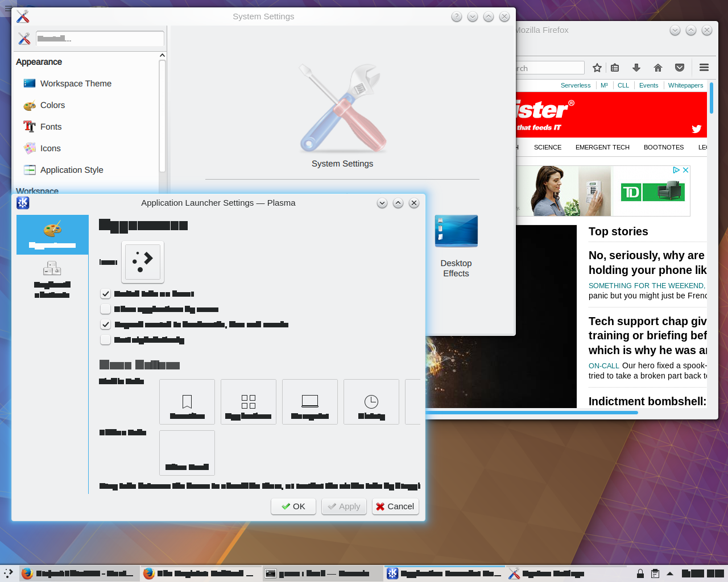Viewport: 728px width, 582px height.
Task: Open the 'Indictment bombshell' headline
Action: pyautogui.click(x=647, y=401)
